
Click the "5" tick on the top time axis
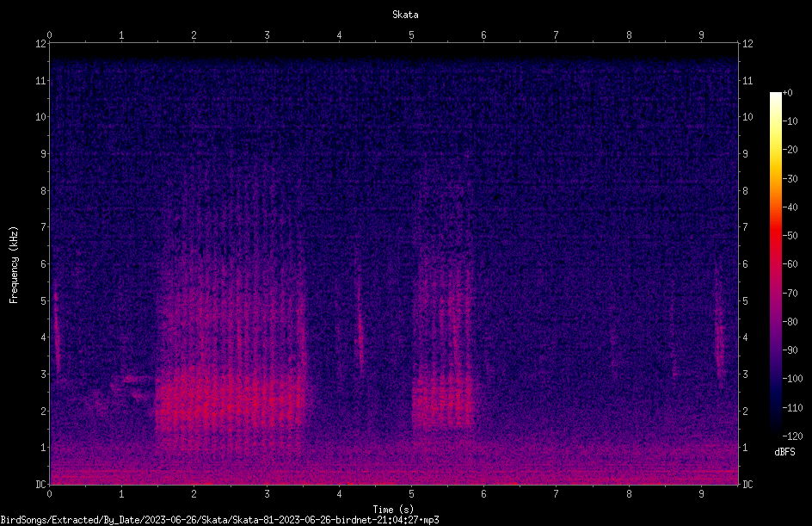pyautogui.click(x=412, y=35)
